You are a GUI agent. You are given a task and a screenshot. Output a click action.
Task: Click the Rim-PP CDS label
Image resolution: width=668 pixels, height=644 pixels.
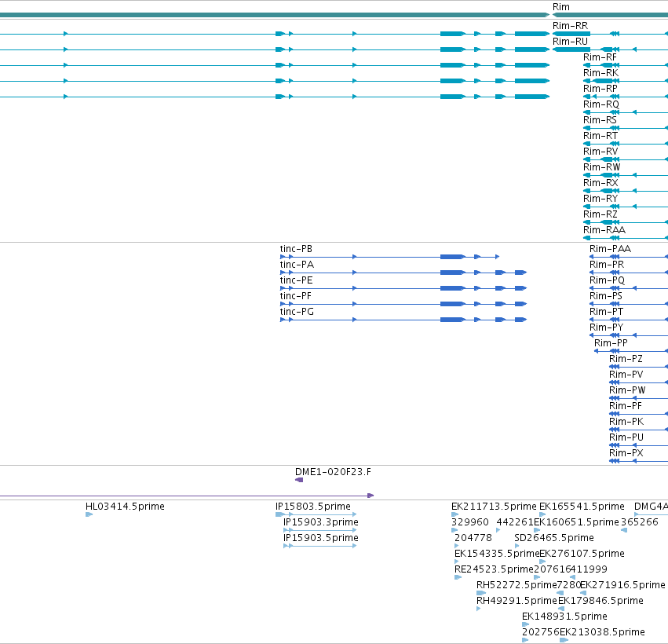(611, 343)
